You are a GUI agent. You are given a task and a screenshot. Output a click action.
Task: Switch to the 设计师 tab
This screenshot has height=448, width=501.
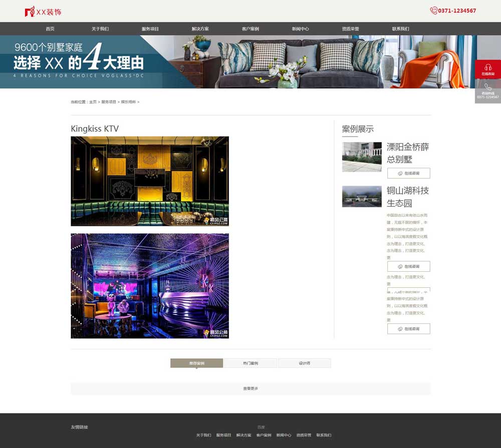pos(304,363)
